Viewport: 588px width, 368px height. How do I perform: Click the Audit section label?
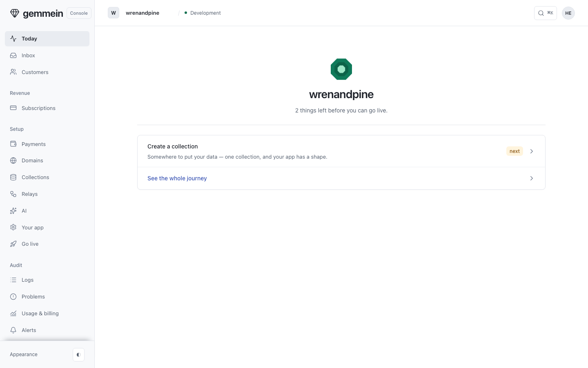click(16, 265)
